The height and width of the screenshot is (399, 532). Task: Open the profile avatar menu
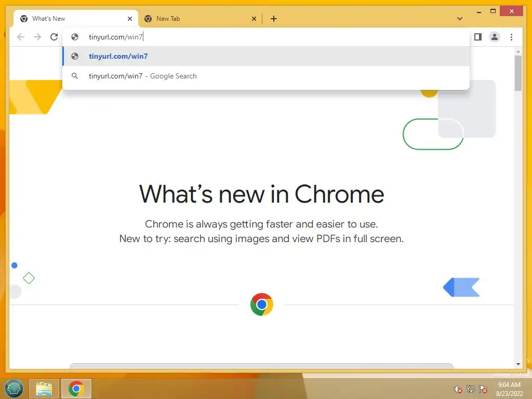pos(495,37)
